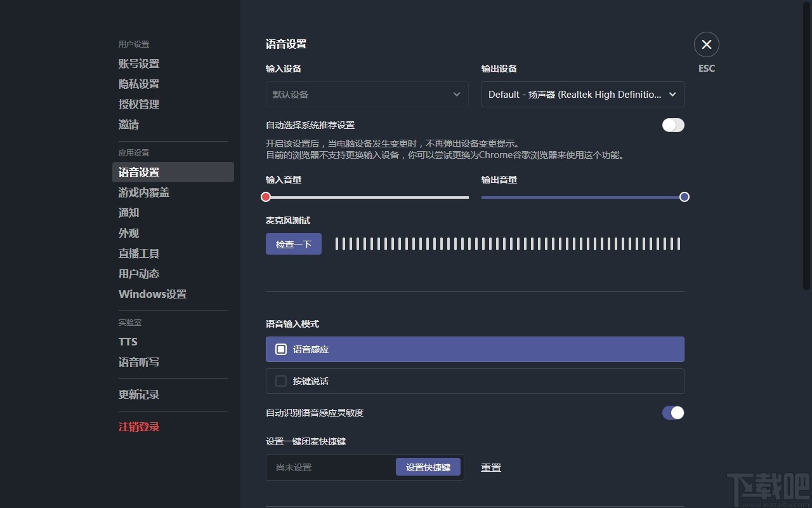The height and width of the screenshot is (508, 812).
Task: Open 账号设置 in the sidebar
Action: pos(139,63)
